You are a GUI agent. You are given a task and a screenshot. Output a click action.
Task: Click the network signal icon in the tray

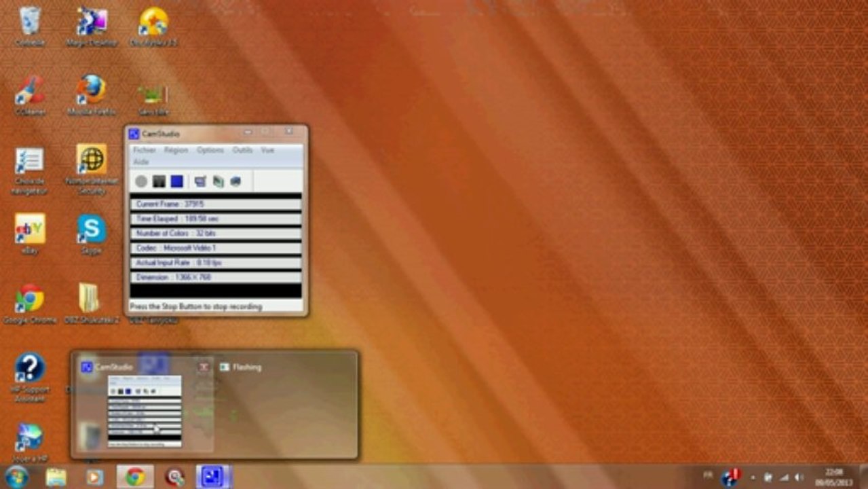pos(784,477)
